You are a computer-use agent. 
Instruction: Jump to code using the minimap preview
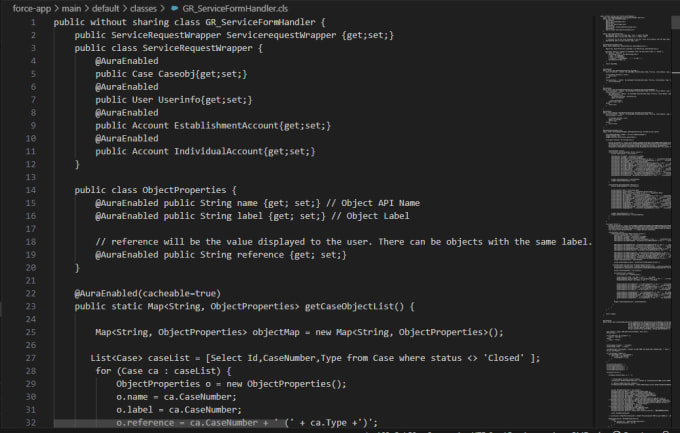click(635, 217)
